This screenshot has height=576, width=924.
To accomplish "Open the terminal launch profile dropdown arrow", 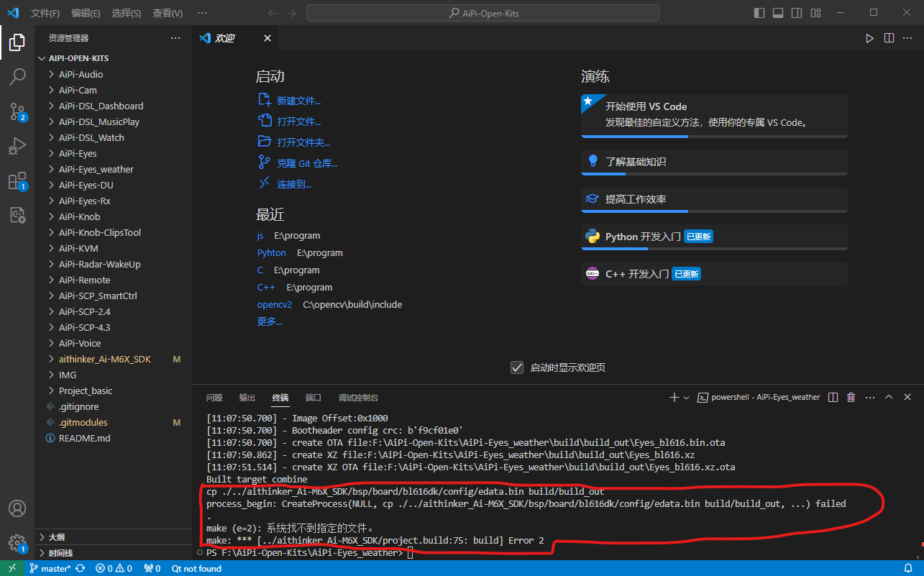I will 686,397.
